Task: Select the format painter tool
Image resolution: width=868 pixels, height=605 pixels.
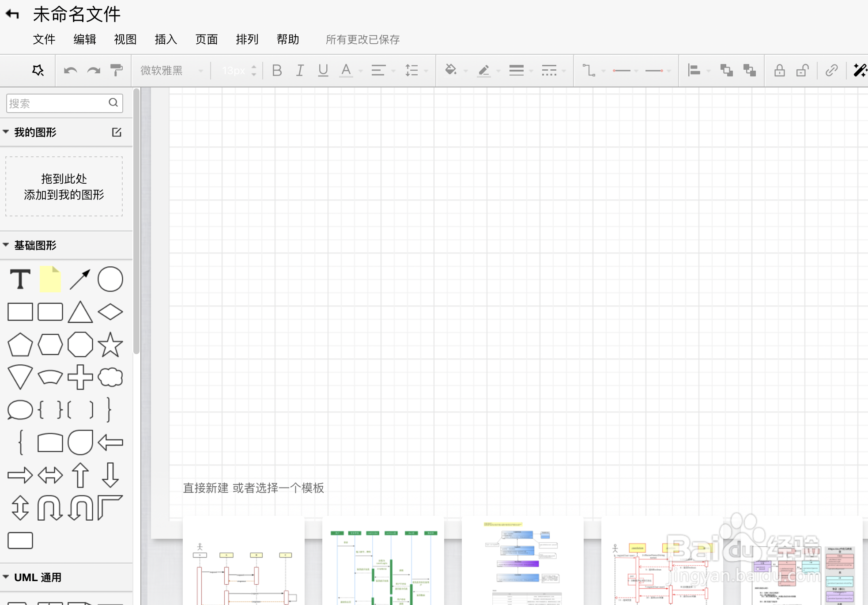Action: click(x=116, y=71)
